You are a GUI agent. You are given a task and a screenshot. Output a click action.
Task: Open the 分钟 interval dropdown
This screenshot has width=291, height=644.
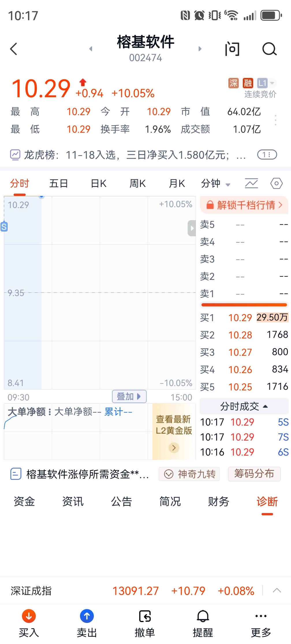pos(215,184)
